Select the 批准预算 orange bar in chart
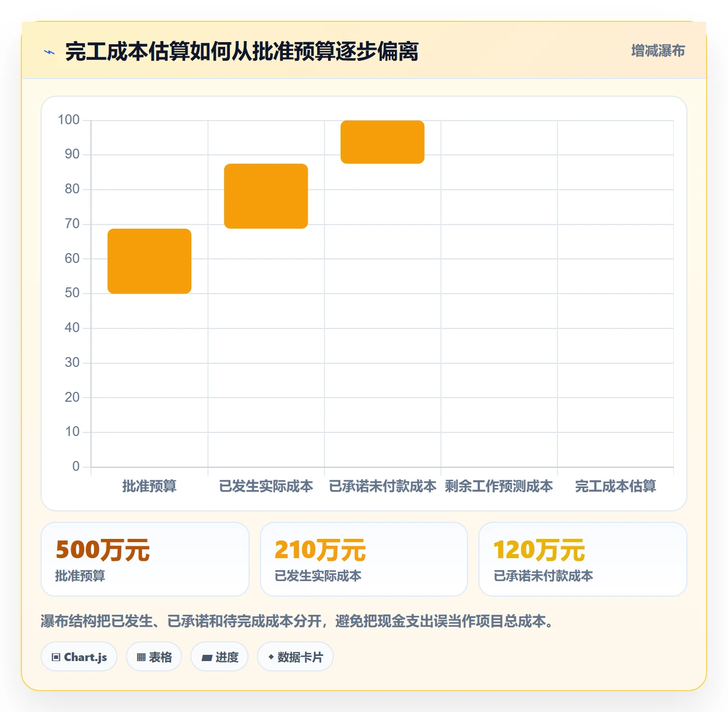The width and height of the screenshot is (728, 712). (149, 261)
